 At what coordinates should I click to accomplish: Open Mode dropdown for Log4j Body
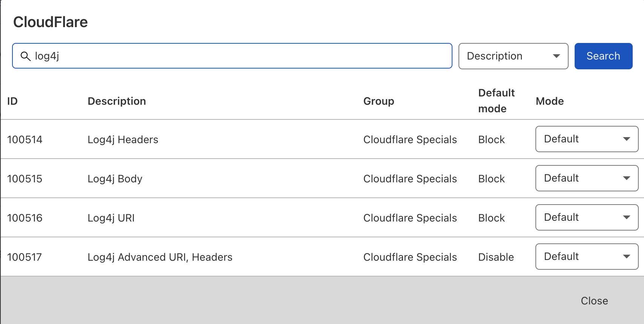point(587,178)
